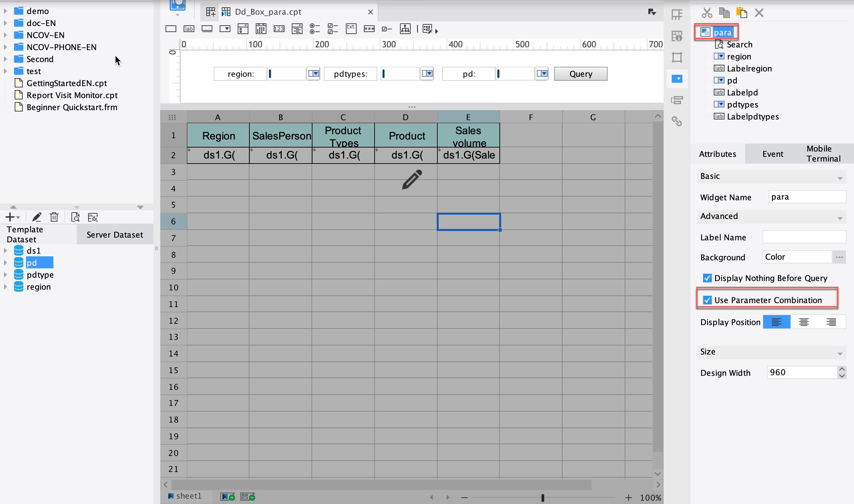Click the edit dataset pencil icon
This screenshot has width=854, height=504.
[x=37, y=217]
